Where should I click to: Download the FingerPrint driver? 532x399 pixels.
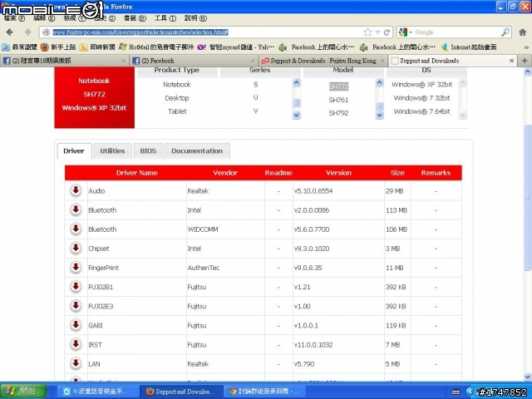(x=76, y=268)
